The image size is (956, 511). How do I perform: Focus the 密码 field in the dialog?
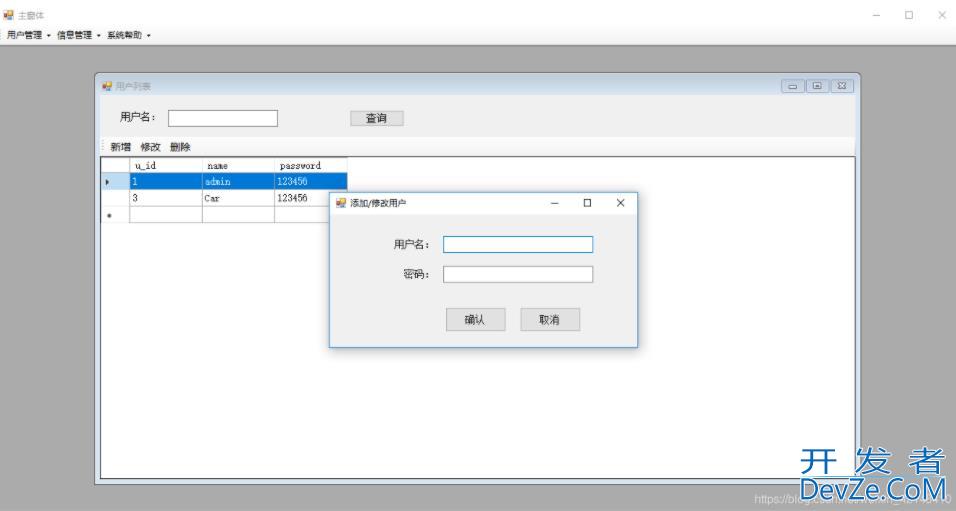point(518,274)
